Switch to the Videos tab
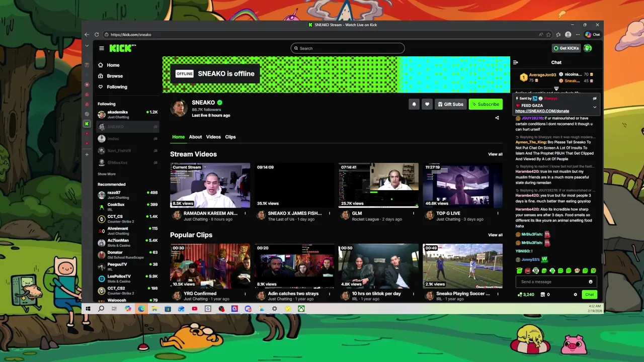Viewport: 644px width, 362px height. pos(213,137)
